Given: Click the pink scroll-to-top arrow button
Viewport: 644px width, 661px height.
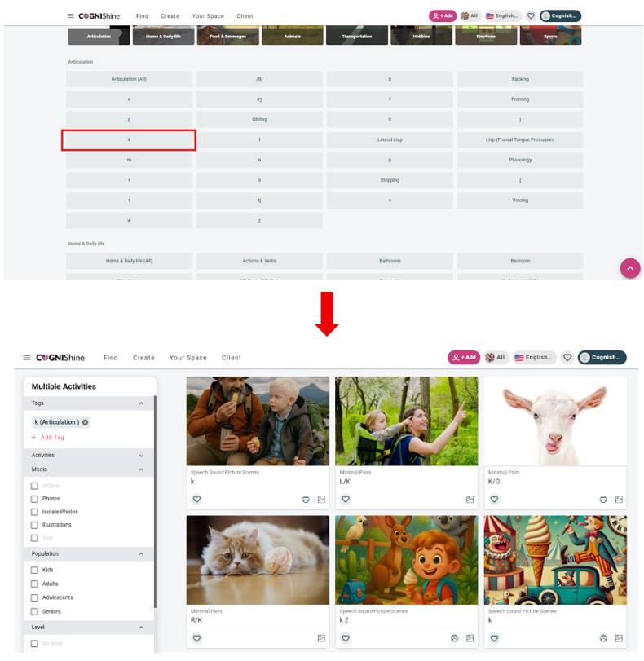Looking at the screenshot, I should pyautogui.click(x=629, y=268).
